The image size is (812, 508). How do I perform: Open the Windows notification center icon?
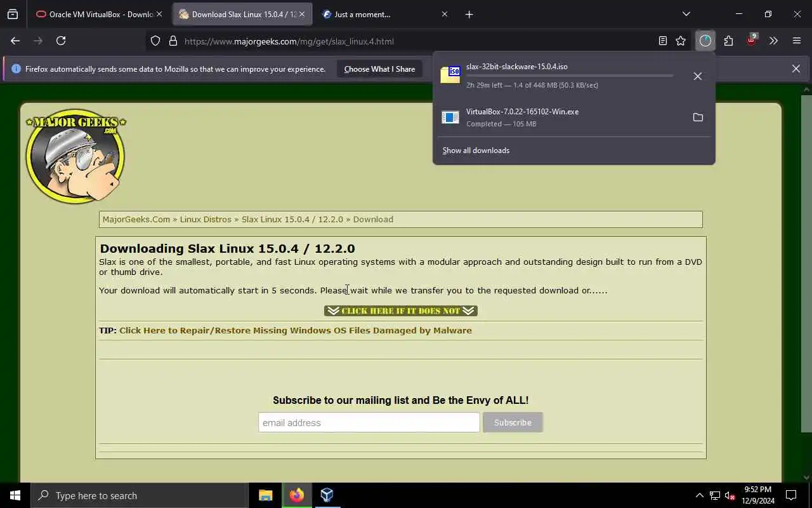point(792,495)
